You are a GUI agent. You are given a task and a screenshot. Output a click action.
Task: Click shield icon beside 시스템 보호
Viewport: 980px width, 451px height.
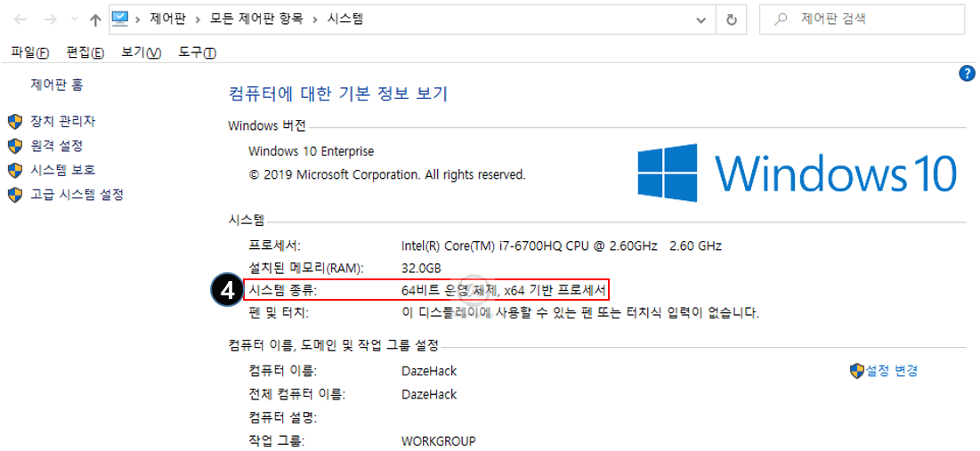15,171
